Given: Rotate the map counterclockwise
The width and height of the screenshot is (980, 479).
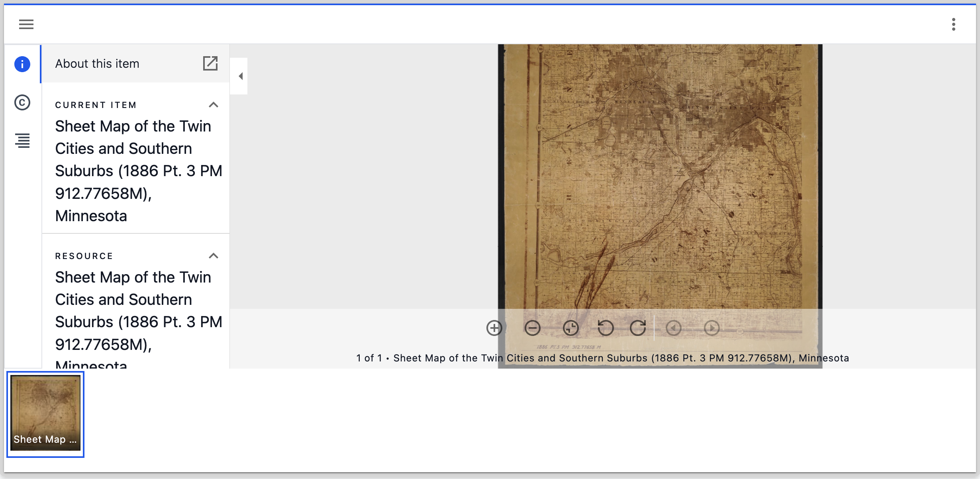Looking at the screenshot, I should [x=606, y=328].
